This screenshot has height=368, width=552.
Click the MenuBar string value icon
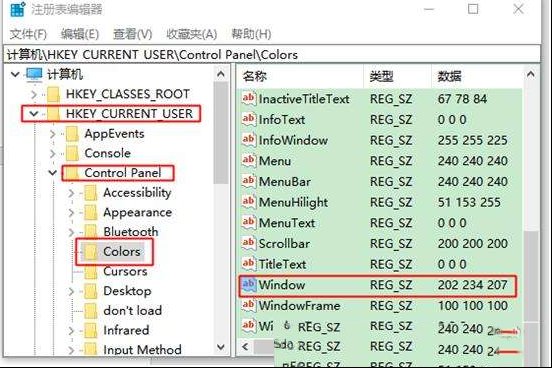point(248,181)
